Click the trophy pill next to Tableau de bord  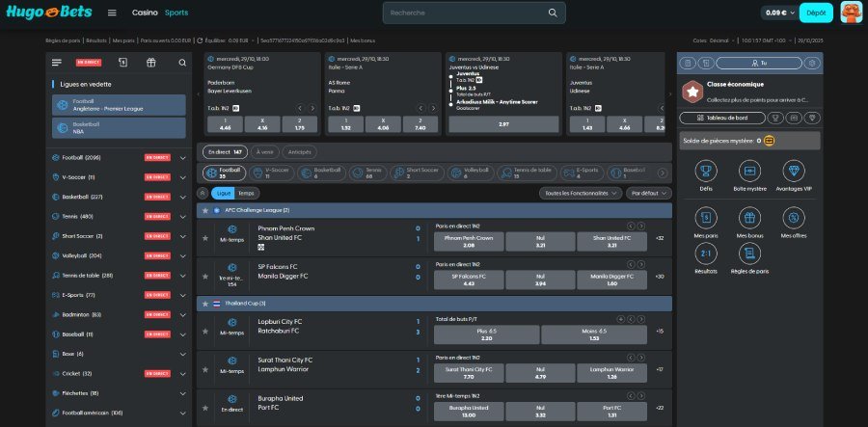coord(775,118)
